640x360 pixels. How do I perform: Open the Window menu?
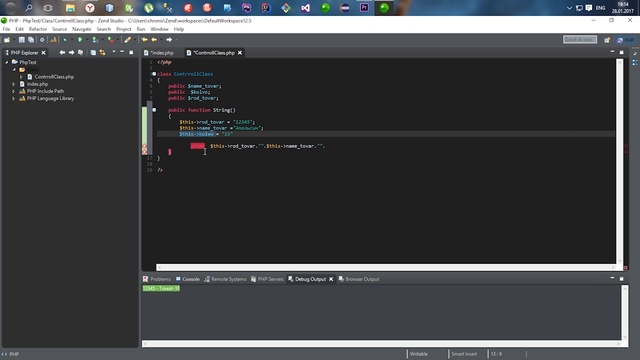159,29
